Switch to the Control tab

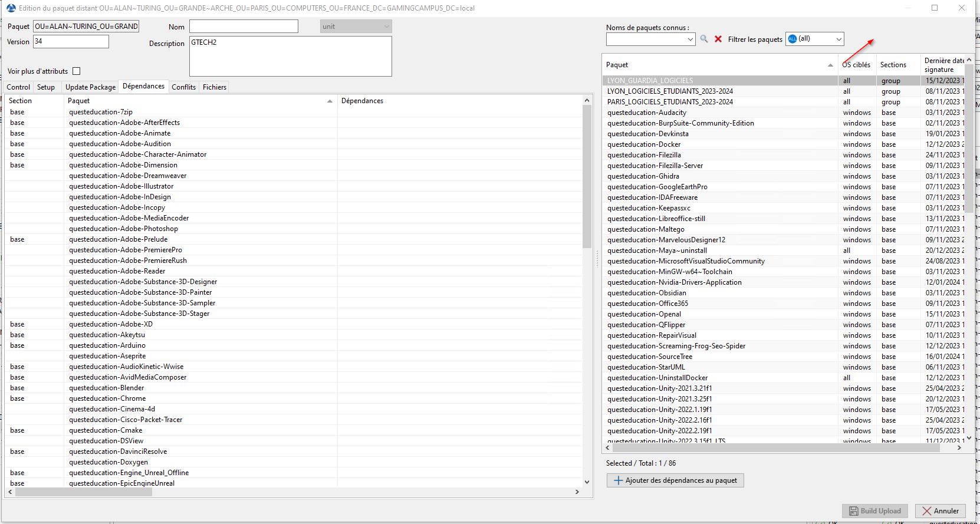(x=18, y=87)
